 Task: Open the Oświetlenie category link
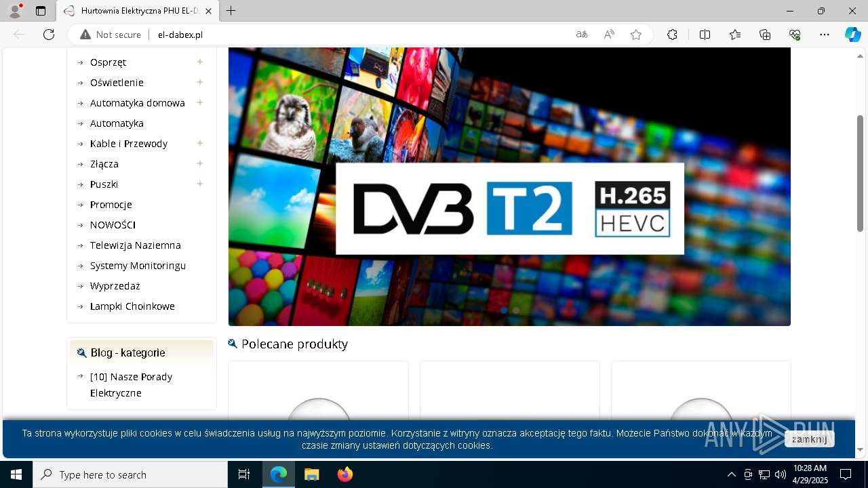click(x=117, y=83)
